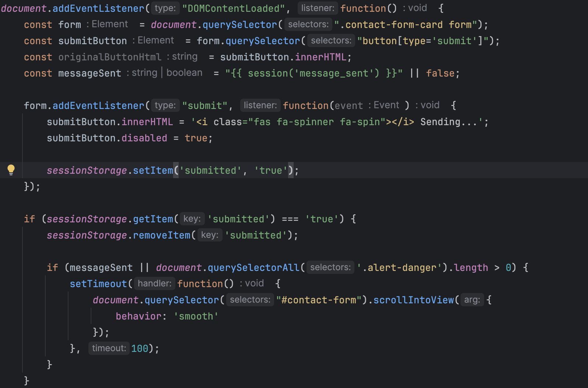Click the 'event' function parameter

349,106
